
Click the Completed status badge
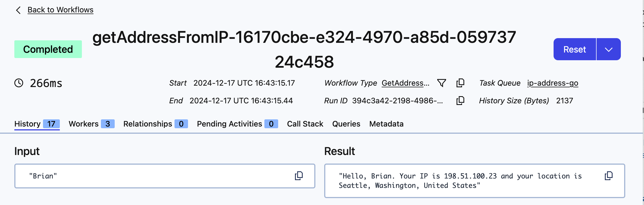(48, 49)
